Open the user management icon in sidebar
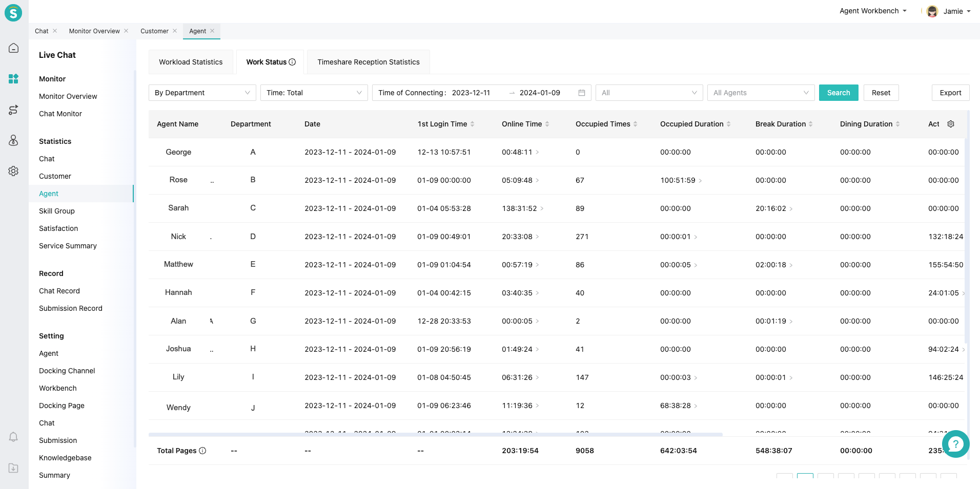This screenshot has height=489, width=980. (14, 140)
